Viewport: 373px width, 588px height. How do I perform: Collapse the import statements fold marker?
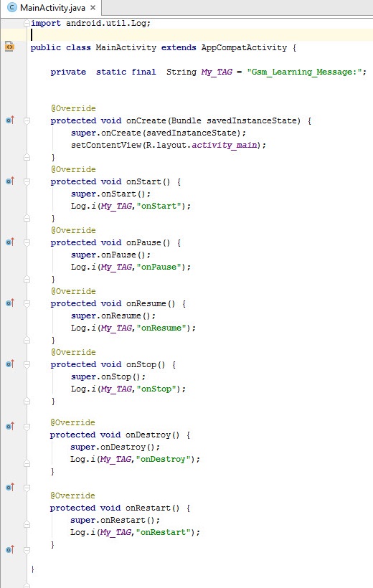(x=27, y=23)
